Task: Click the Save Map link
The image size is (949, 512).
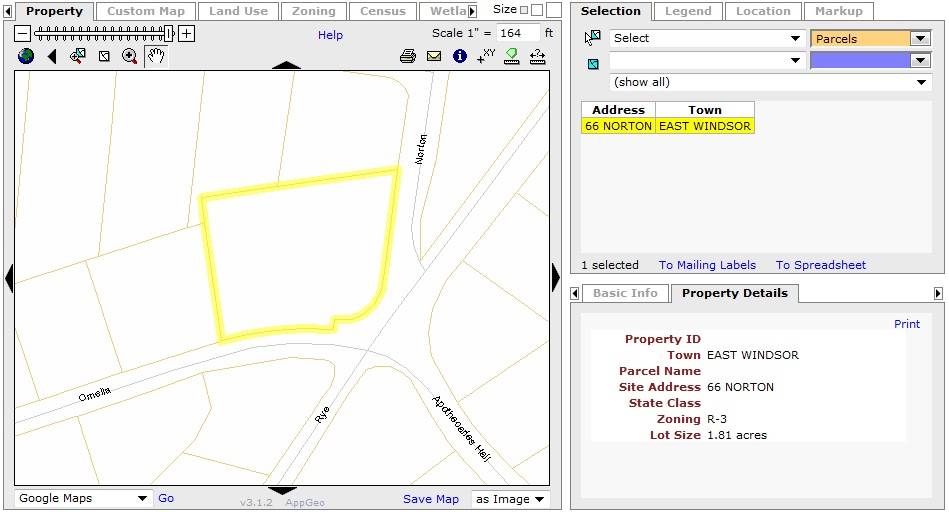Action: [x=431, y=499]
